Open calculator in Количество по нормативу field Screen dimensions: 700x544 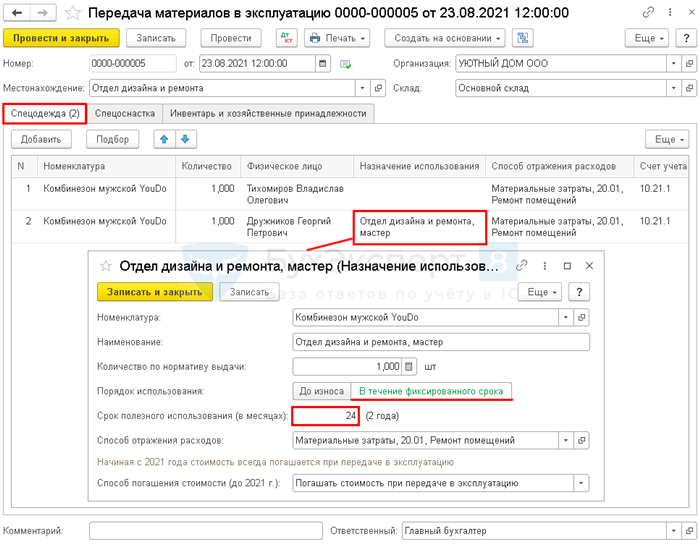(x=407, y=366)
